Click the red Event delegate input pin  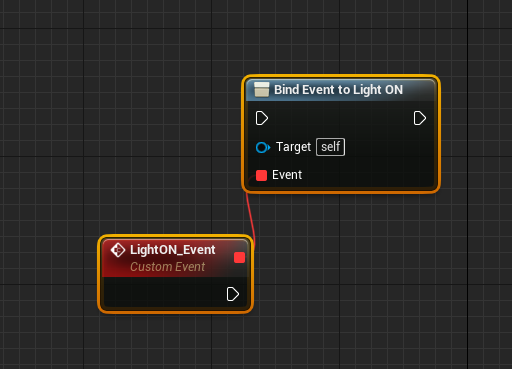click(x=261, y=175)
